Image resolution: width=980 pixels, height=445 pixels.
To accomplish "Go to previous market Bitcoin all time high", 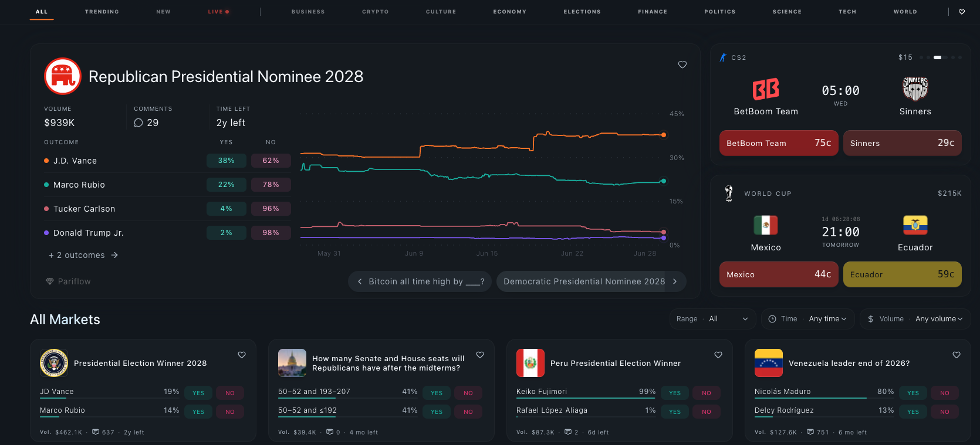I will coord(420,281).
